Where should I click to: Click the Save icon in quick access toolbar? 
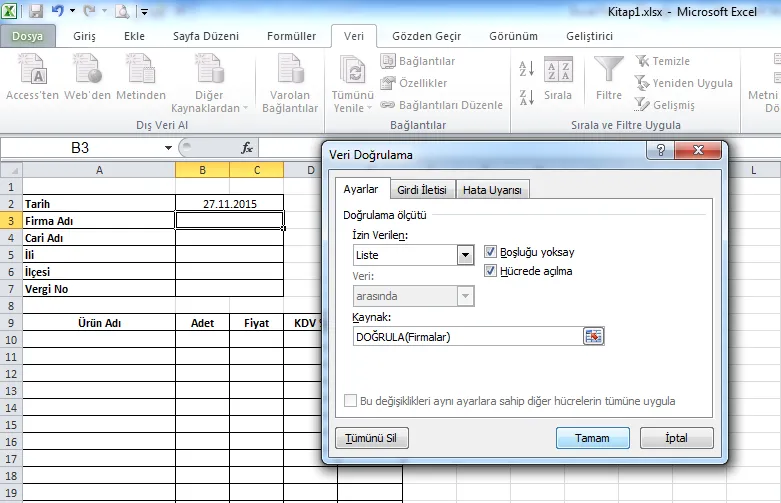coord(36,12)
